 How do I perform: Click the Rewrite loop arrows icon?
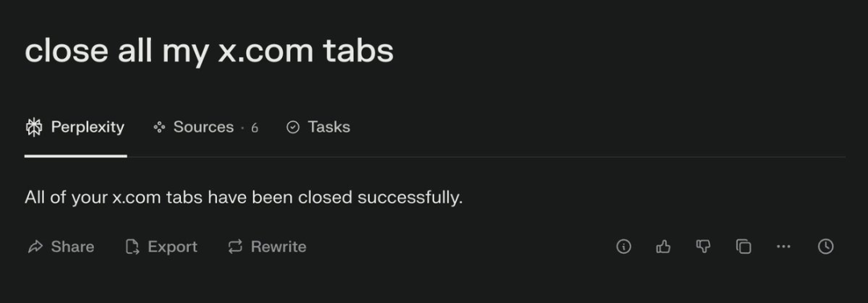pyautogui.click(x=235, y=247)
